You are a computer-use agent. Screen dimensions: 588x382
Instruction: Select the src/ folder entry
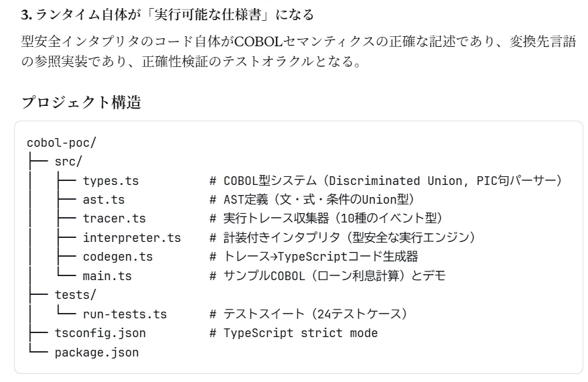[68, 162]
